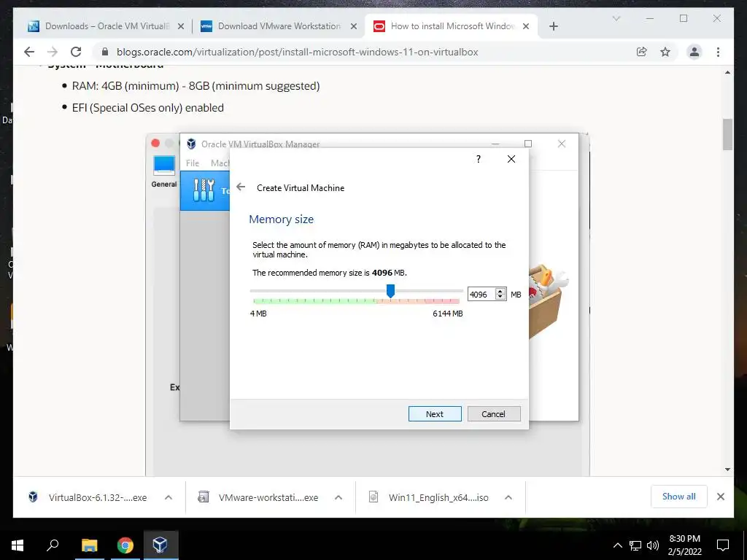
Task: Increase memory with the spinner up arrow
Action: 500,292
